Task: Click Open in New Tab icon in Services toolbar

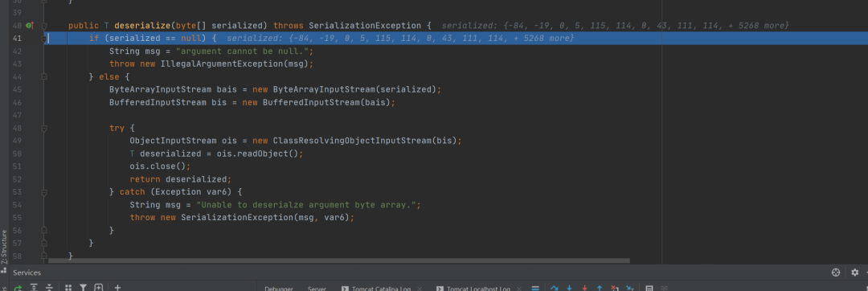Action: tap(99, 287)
